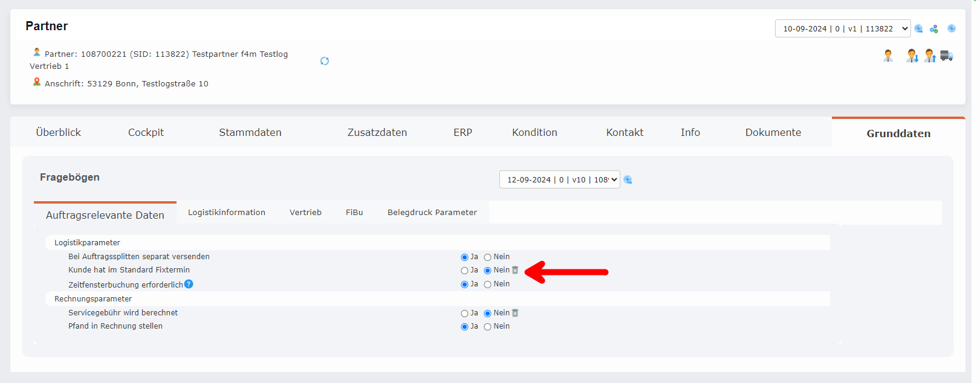
Task: Select Nein for Bei Auftragssplitten separat versenden
Action: [x=487, y=257]
